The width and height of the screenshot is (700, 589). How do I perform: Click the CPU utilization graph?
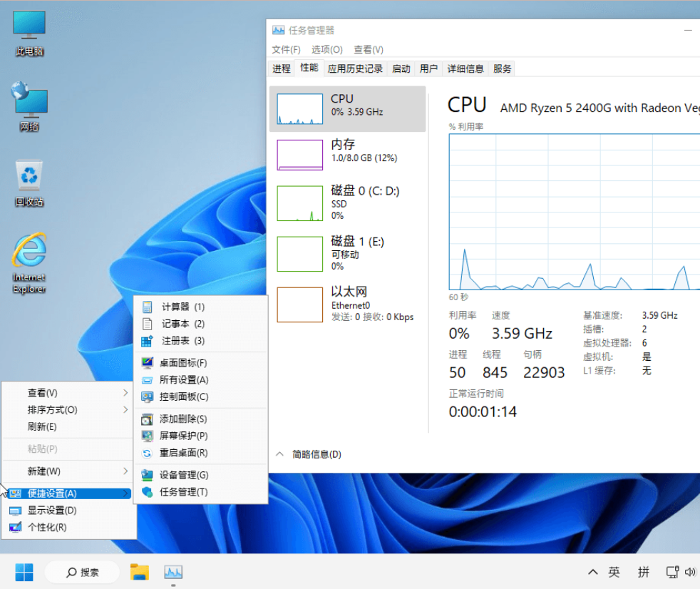point(574,212)
